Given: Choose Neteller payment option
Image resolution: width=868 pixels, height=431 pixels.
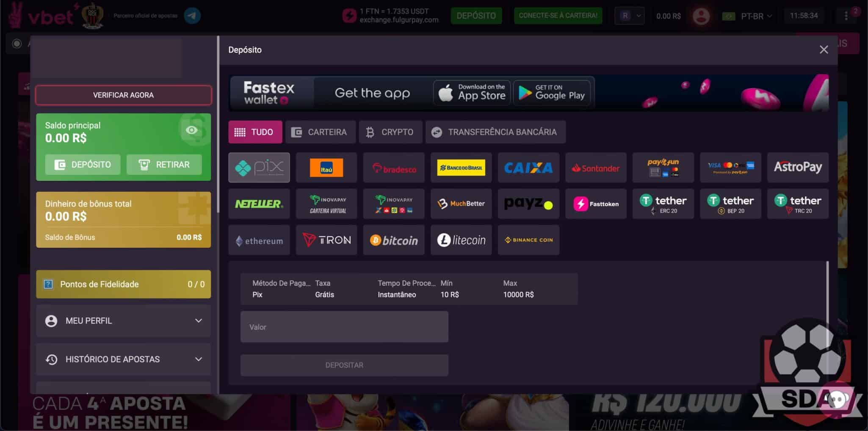Looking at the screenshot, I should pyautogui.click(x=259, y=204).
